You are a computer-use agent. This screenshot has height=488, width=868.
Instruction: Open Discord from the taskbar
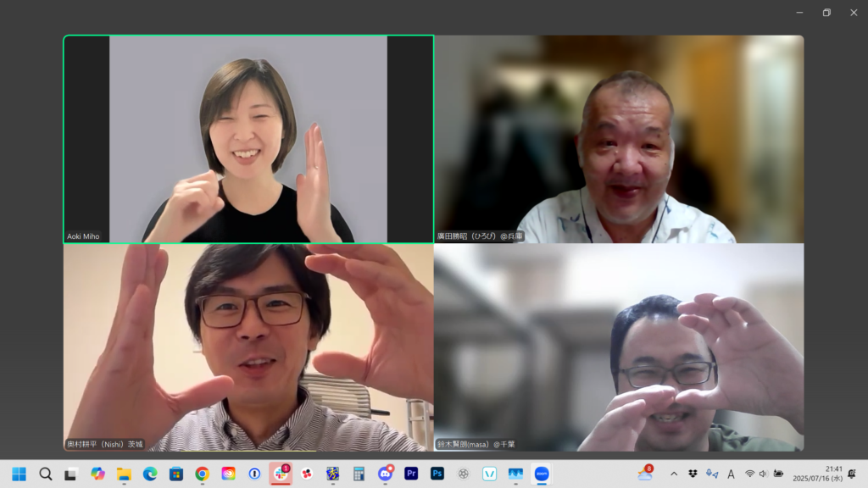(385, 474)
